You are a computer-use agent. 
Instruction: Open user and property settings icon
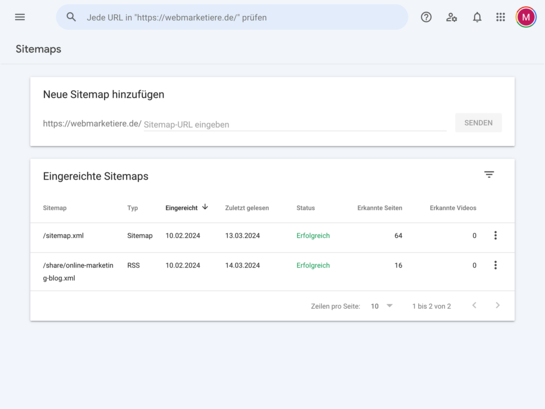452,17
